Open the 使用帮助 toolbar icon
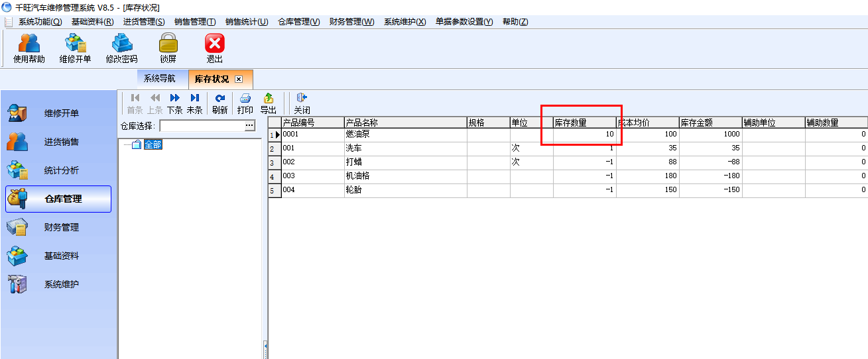This screenshot has width=868, height=359. point(29,48)
